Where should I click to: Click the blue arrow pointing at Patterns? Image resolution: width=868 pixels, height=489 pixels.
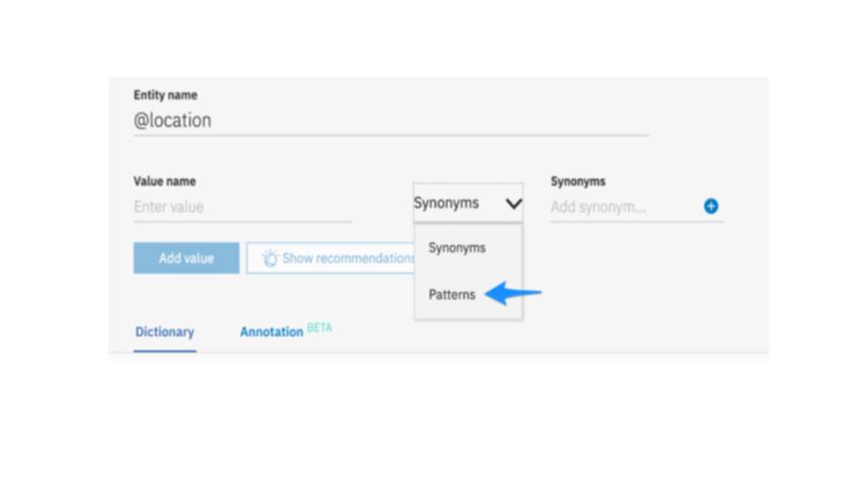(513, 294)
